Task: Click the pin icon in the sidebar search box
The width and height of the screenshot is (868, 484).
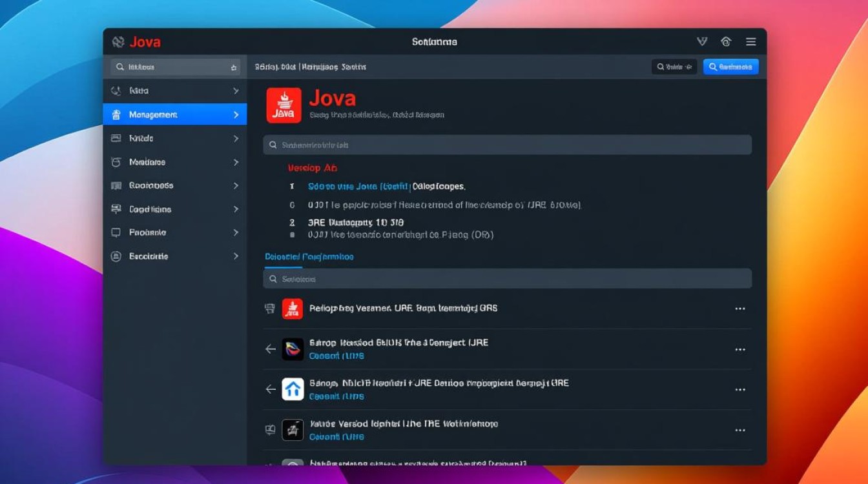Action: coord(233,67)
